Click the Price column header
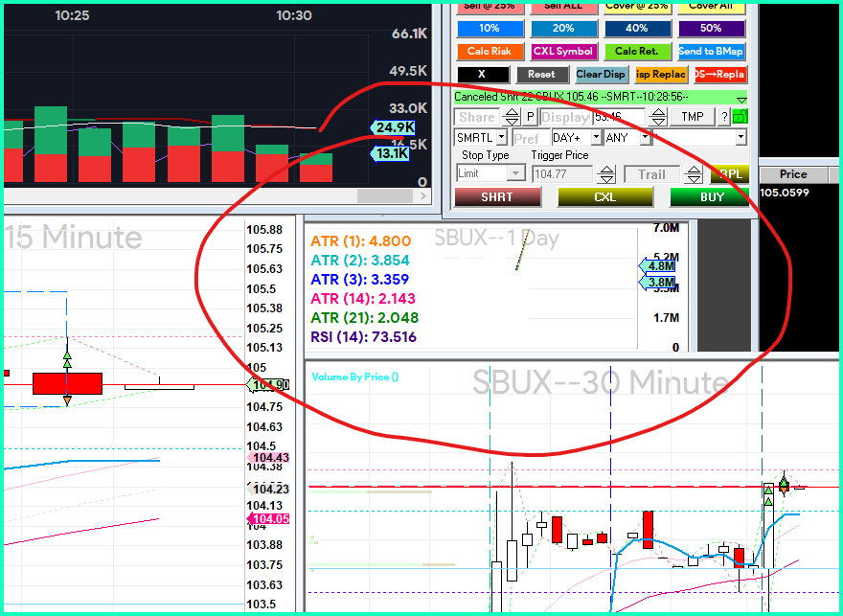 click(793, 174)
